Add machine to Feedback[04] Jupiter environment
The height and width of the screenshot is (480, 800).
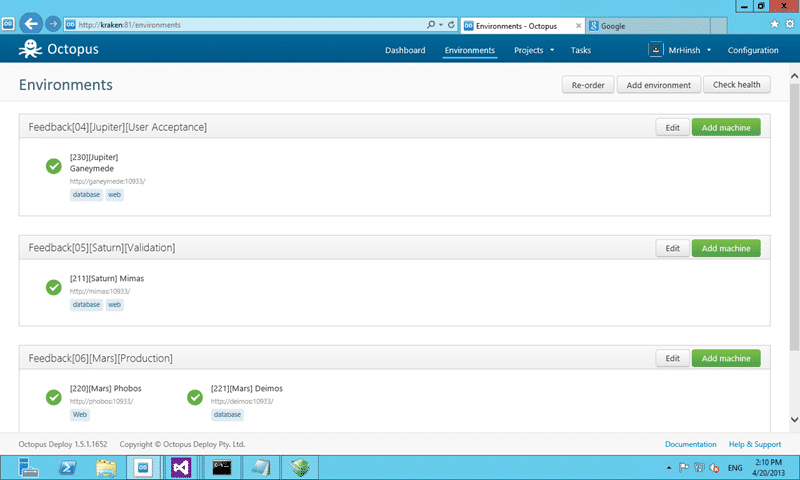(726, 128)
